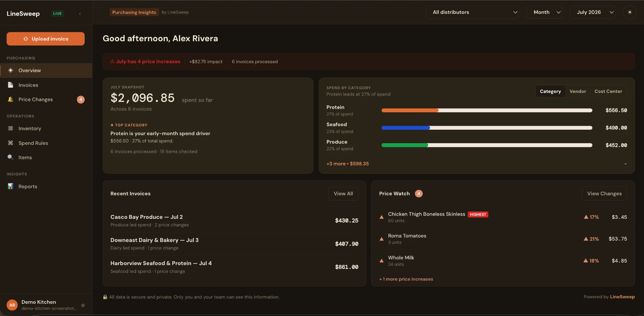Go to Inventory page
Viewport: 644px width, 316px height.
(x=46, y=128)
